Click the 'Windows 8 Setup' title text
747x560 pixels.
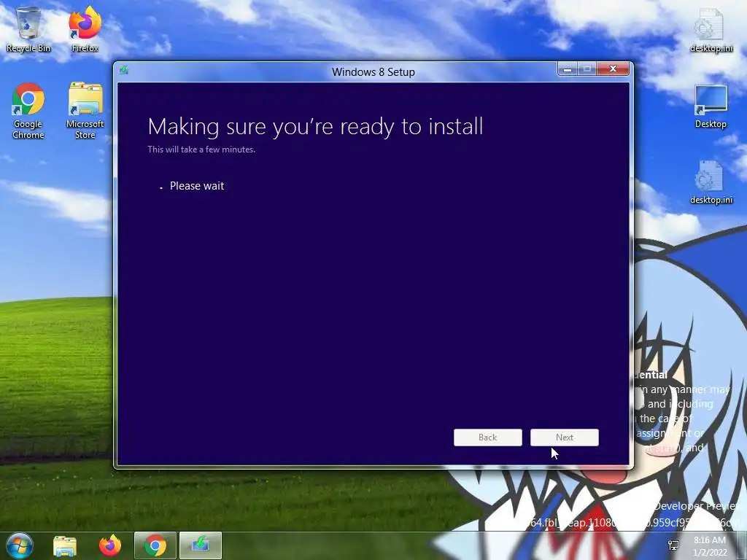point(373,72)
